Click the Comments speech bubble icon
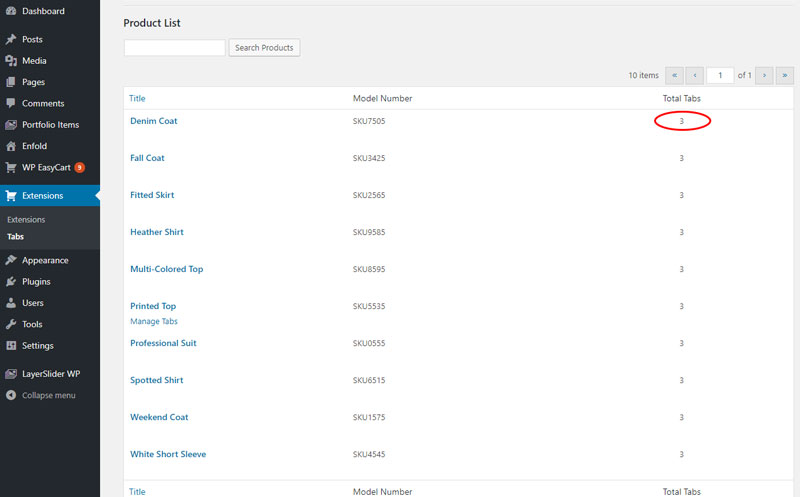 (11, 103)
